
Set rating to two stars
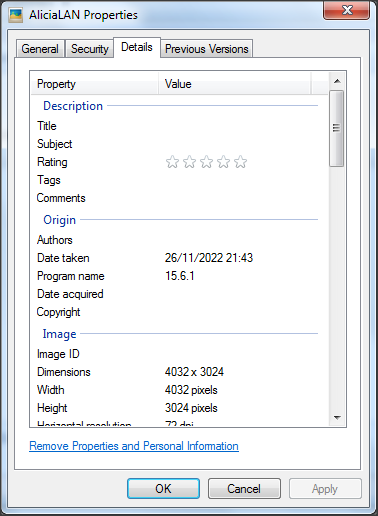189,162
